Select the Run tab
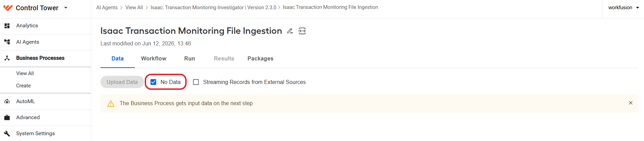The width and height of the screenshot is (644, 141). (190, 58)
